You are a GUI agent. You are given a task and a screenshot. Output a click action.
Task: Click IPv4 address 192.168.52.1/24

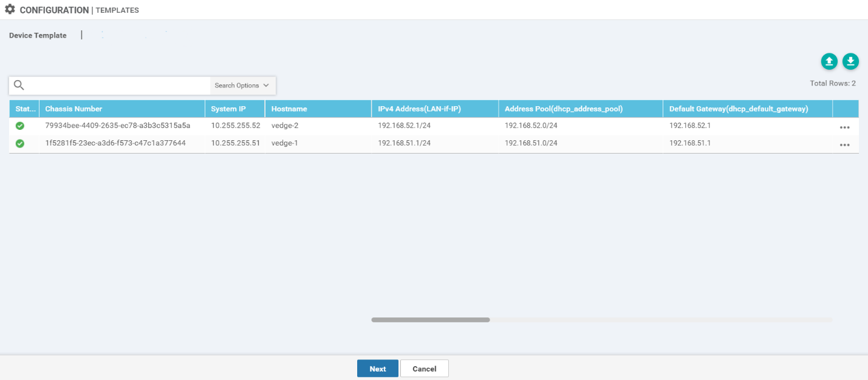[405, 126]
